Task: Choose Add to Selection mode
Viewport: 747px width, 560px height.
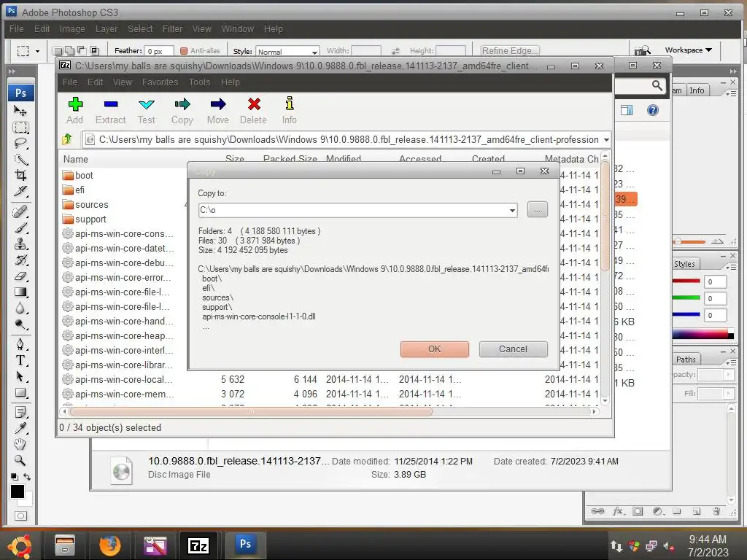Action: 69,50
